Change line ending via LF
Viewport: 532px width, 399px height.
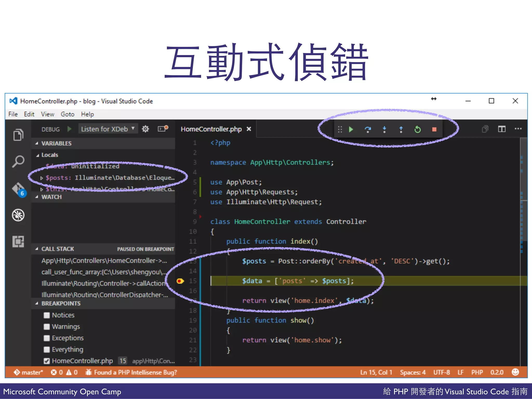click(x=460, y=372)
